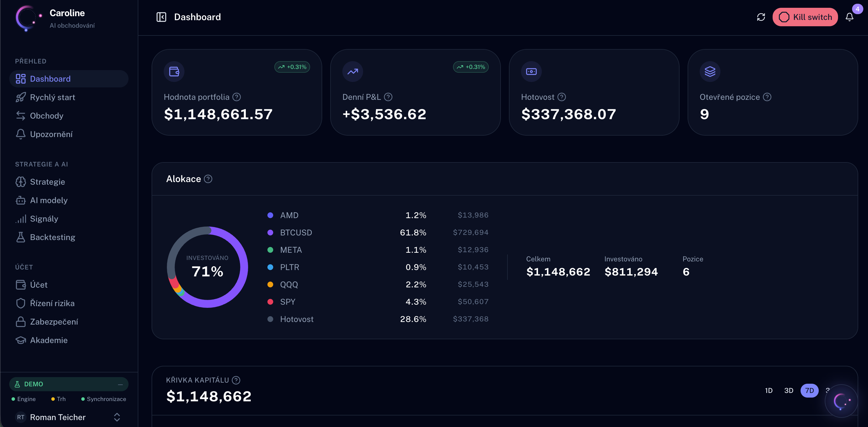The image size is (868, 427).
Task: Activate the Kill switch
Action: click(x=805, y=17)
